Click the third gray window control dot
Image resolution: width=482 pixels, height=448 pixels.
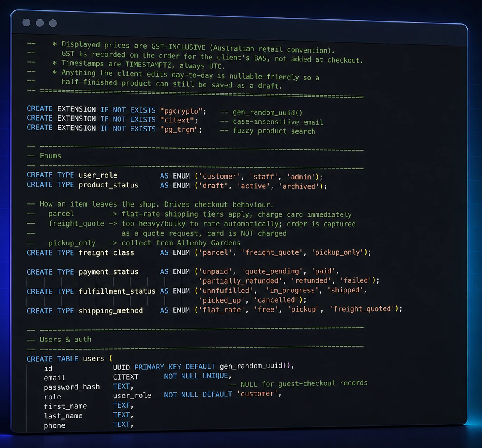(53, 23)
